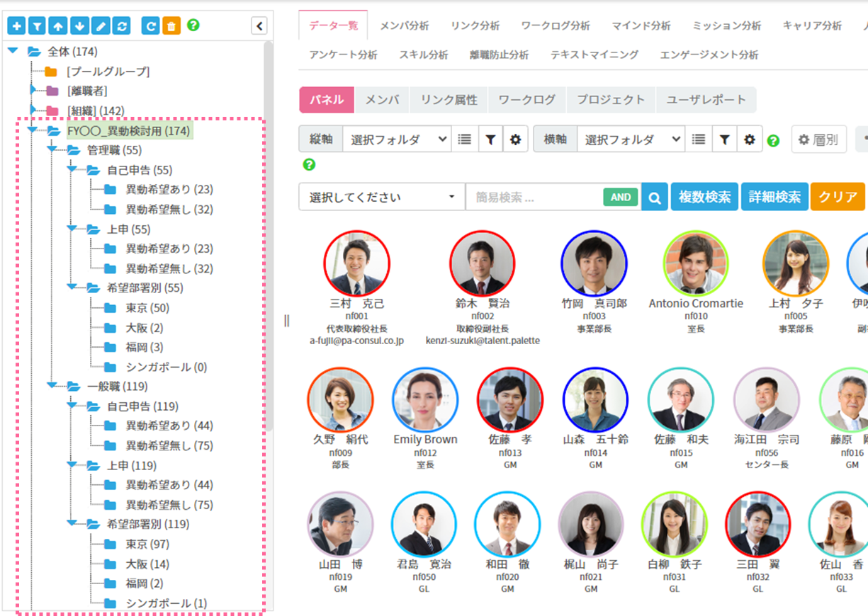Click the 詳細検索 button
The width and height of the screenshot is (868, 616).
coord(774,197)
